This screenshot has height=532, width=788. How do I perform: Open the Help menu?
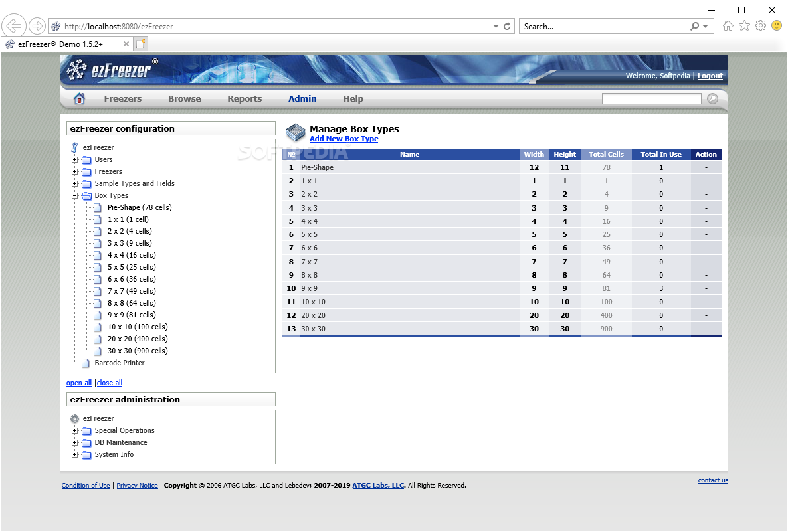coord(353,98)
